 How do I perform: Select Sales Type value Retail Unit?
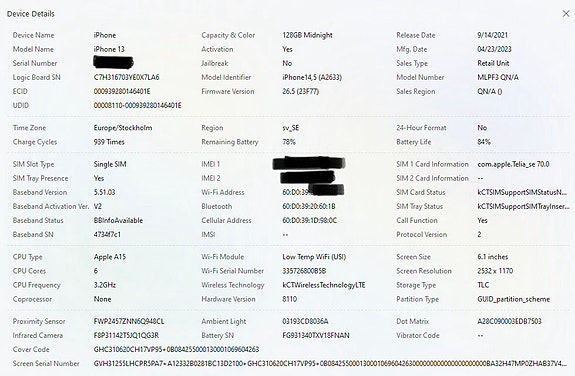point(493,63)
